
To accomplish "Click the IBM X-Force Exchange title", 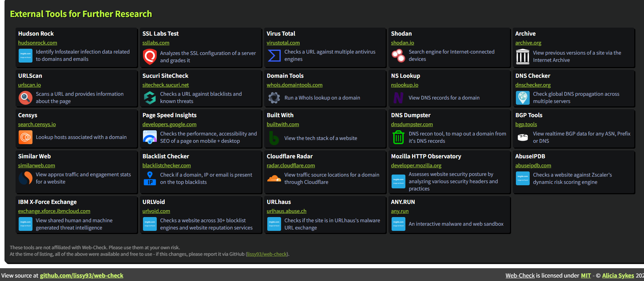I will (x=47, y=202).
